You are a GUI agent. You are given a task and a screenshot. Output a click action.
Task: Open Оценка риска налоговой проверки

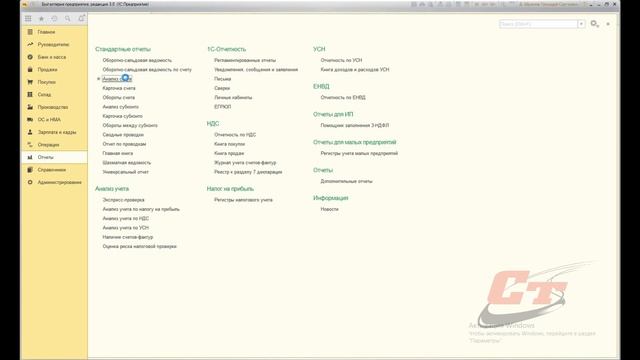(139, 247)
